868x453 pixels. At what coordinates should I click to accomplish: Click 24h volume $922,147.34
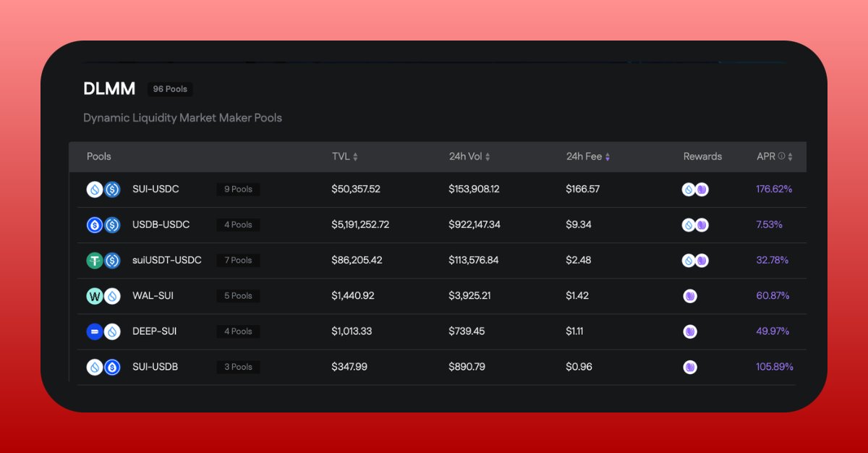tap(475, 224)
